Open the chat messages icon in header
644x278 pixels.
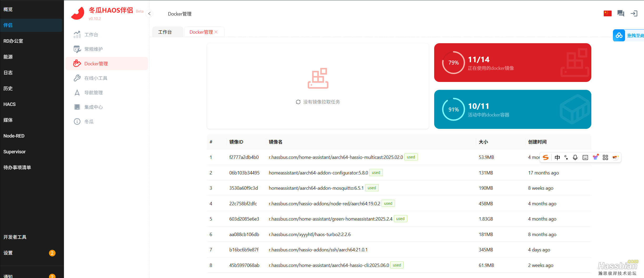(621, 13)
